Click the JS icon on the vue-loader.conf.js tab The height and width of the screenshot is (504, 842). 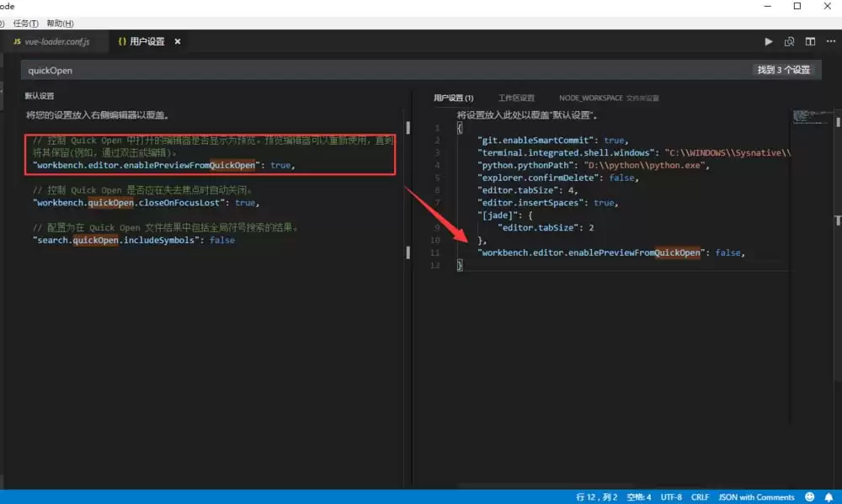(x=17, y=40)
